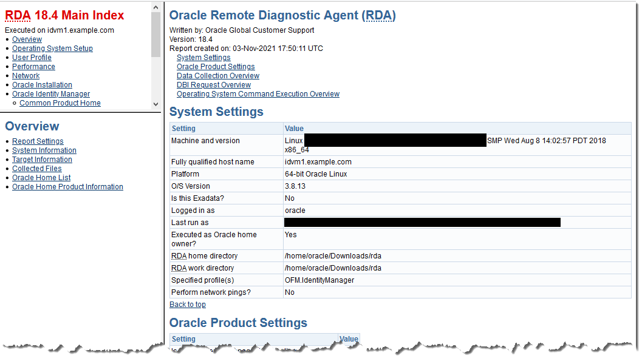Click 'Executed as Oracle home owner?' label

pos(214,239)
